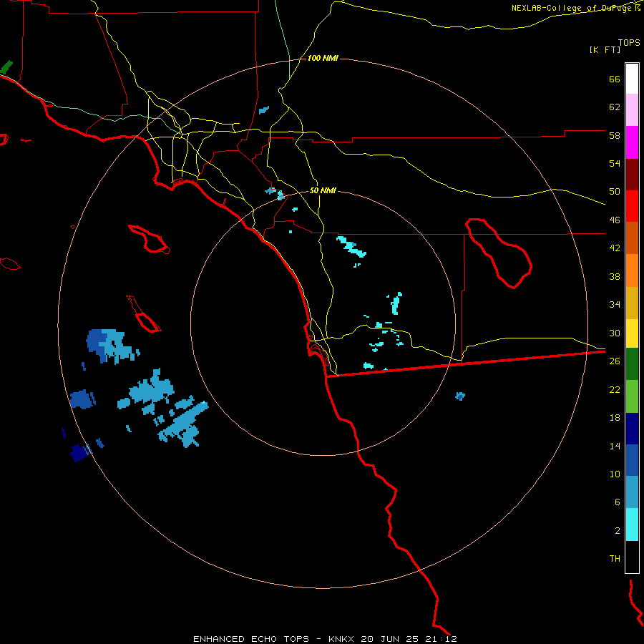The image size is (644, 644).
Task: Click the "KNKX" station identifier
Action: tap(341, 639)
